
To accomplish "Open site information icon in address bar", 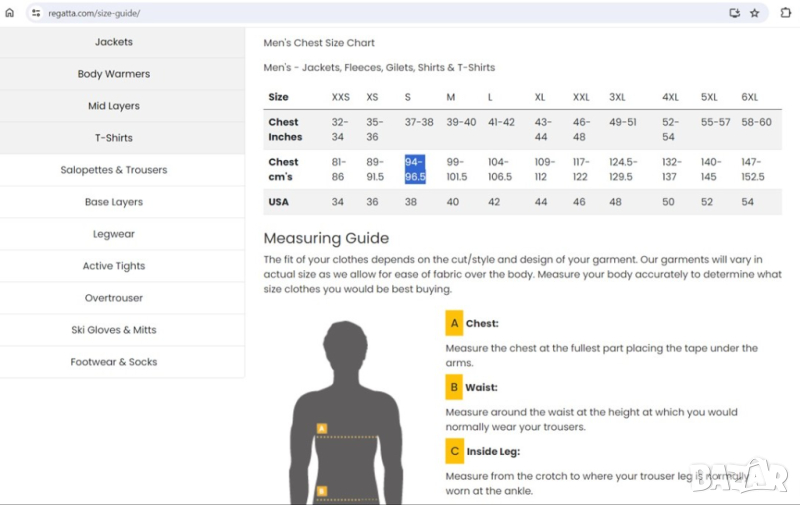I will pos(36,13).
